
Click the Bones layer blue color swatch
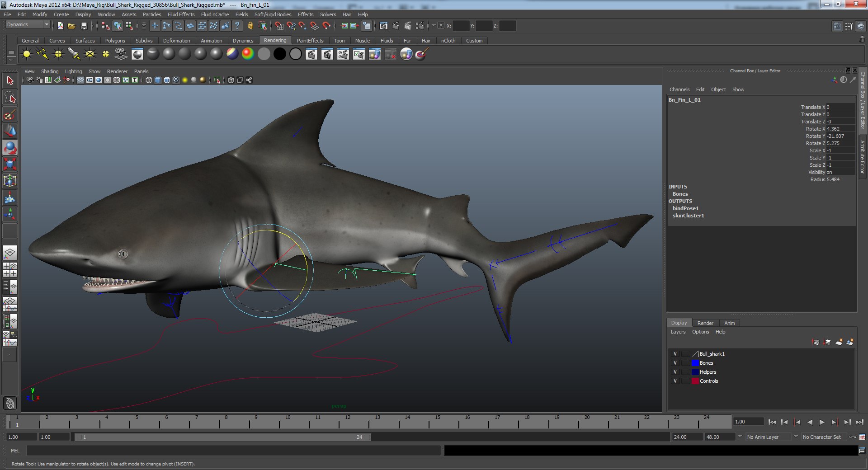pyautogui.click(x=695, y=363)
